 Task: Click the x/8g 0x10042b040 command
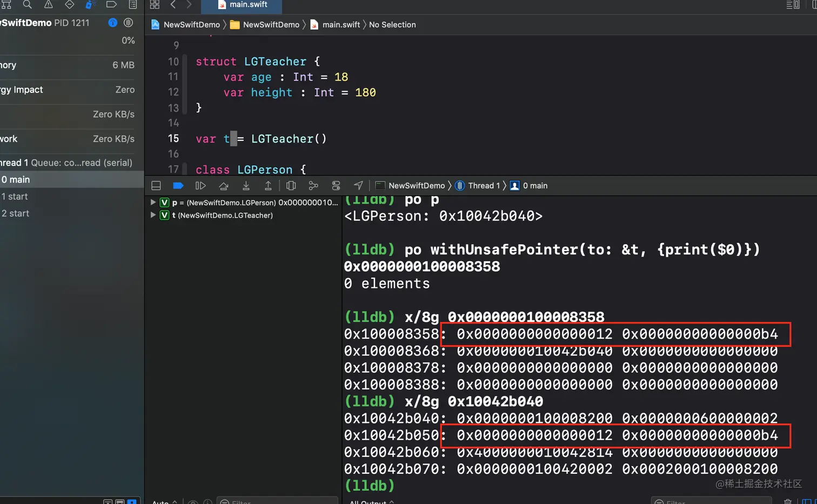[474, 401]
